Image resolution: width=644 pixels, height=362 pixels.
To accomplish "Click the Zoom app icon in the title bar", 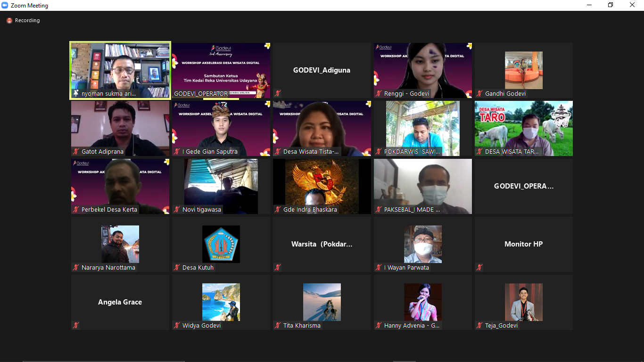I will pos(5,5).
